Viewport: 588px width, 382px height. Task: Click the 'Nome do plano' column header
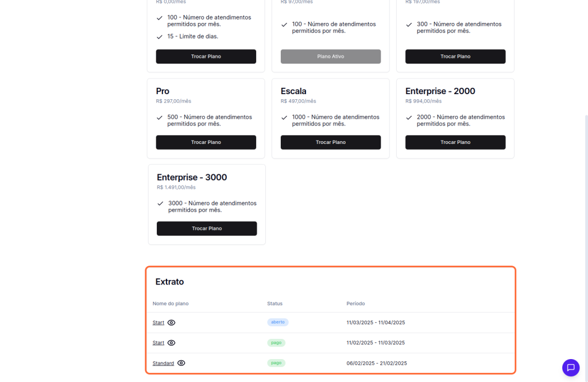pos(171,303)
